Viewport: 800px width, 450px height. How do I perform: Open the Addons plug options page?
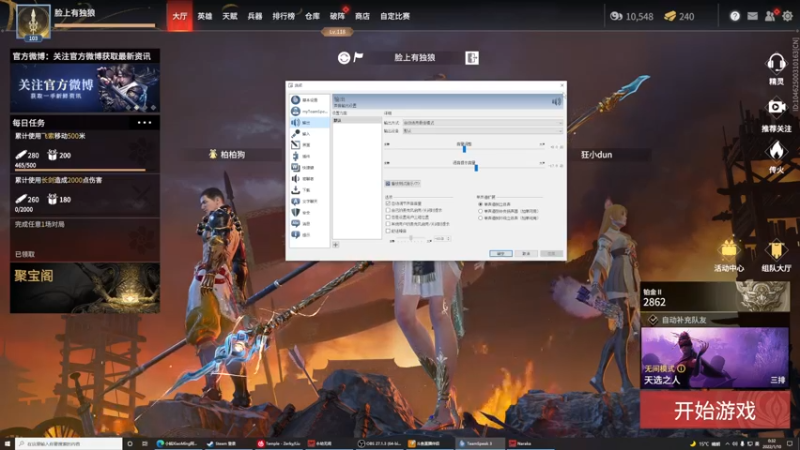[308, 156]
